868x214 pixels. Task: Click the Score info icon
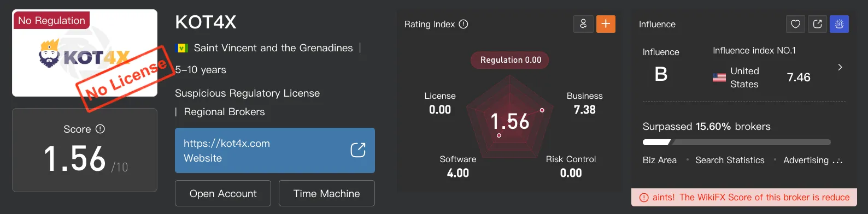click(x=100, y=129)
